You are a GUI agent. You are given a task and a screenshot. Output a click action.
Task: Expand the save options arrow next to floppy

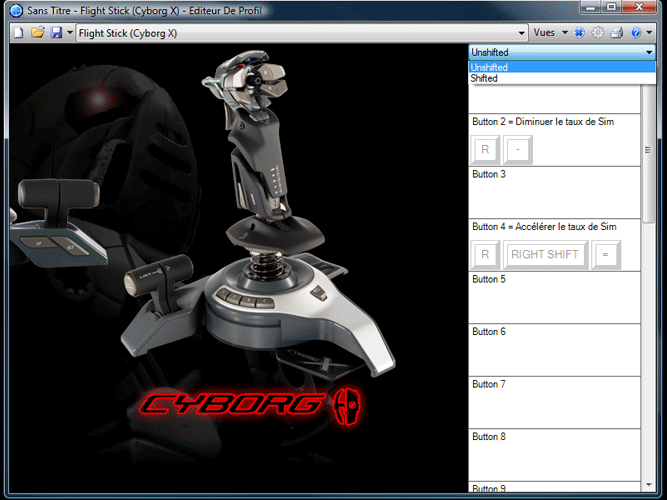(70, 32)
